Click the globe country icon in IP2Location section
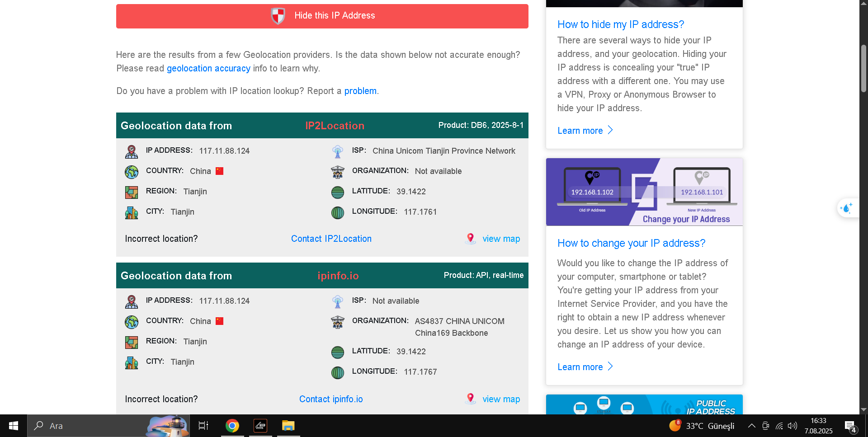The width and height of the screenshot is (868, 437). pos(132,172)
